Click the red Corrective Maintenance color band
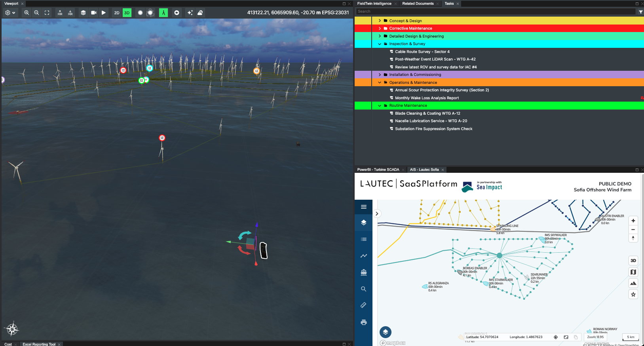 tap(363, 28)
